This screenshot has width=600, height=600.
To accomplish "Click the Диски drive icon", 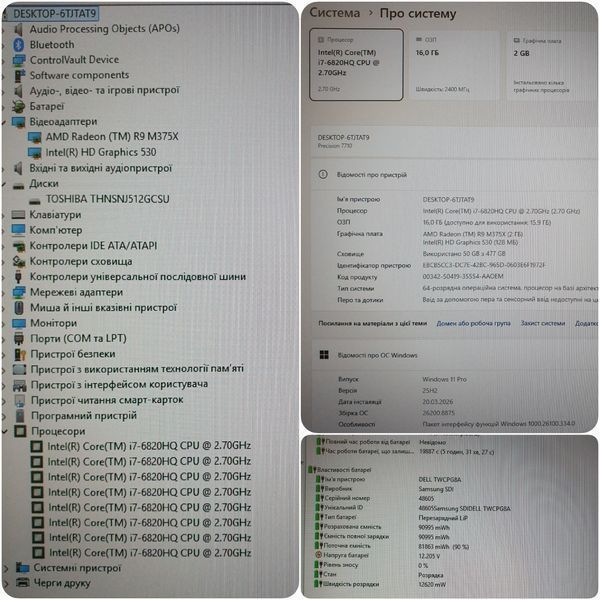I will click(18, 186).
